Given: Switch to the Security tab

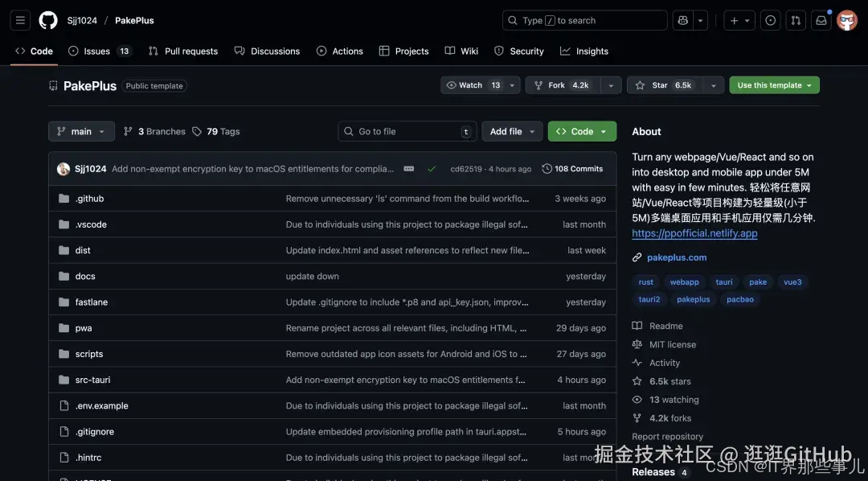Looking at the screenshot, I should click(518, 51).
